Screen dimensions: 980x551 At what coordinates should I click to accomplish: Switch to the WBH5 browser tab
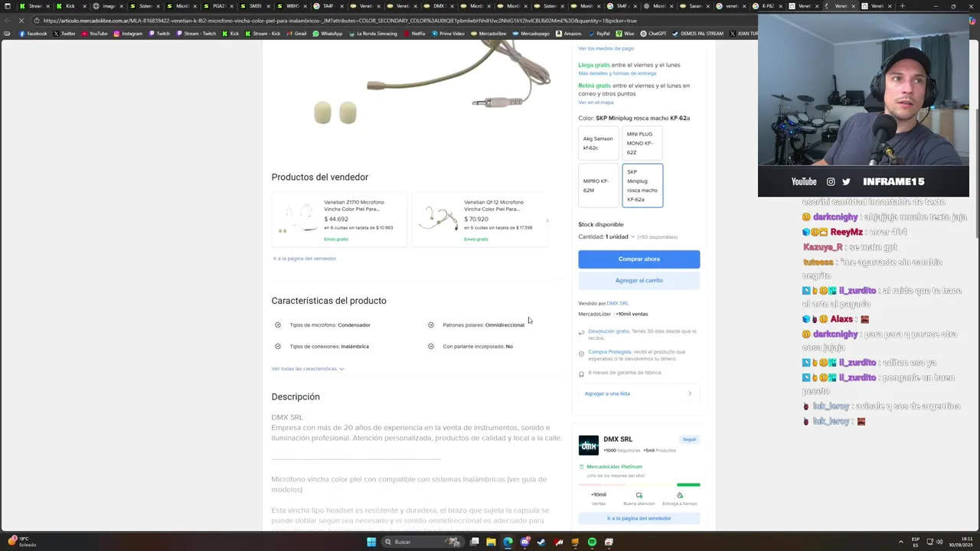292,6
